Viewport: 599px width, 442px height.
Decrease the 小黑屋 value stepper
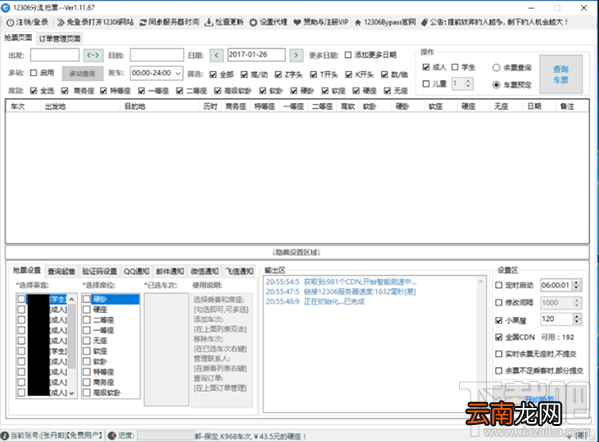point(577,322)
